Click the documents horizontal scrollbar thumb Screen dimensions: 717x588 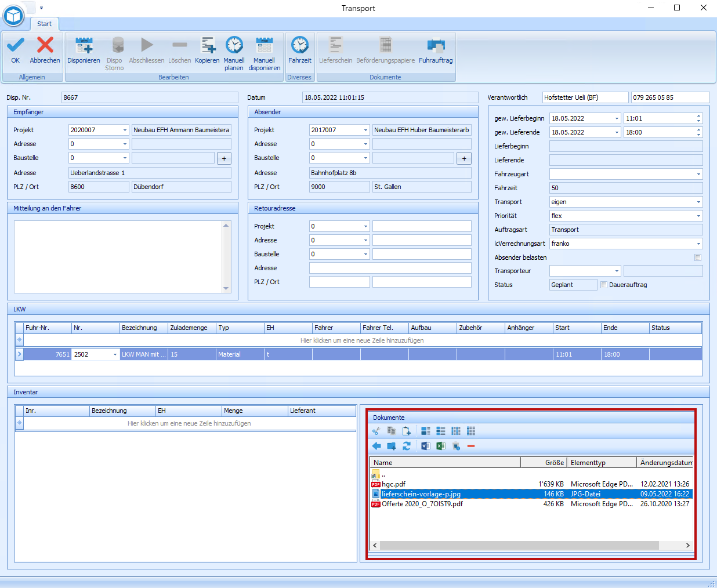point(519,545)
